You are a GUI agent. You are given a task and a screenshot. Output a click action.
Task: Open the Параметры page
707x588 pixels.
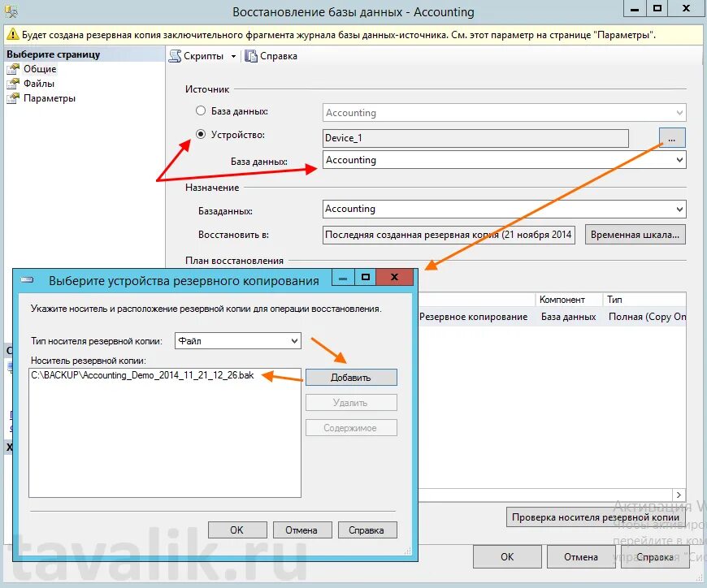click(x=50, y=98)
